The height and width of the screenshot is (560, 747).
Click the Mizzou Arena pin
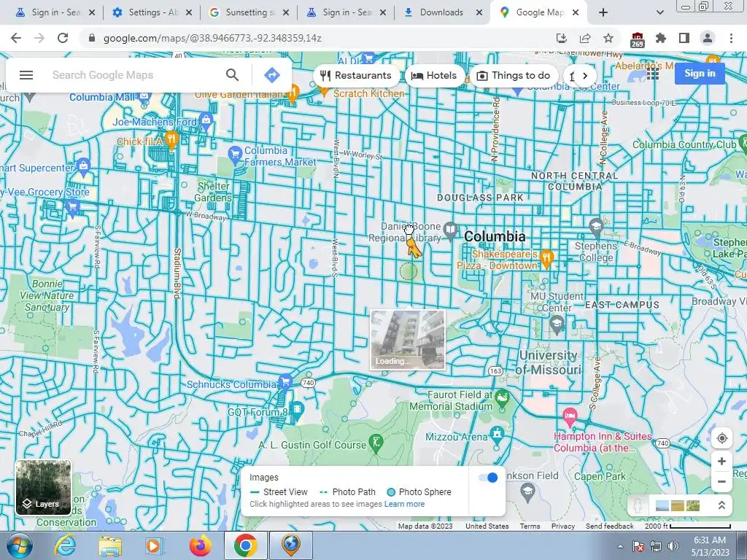(x=497, y=435)
